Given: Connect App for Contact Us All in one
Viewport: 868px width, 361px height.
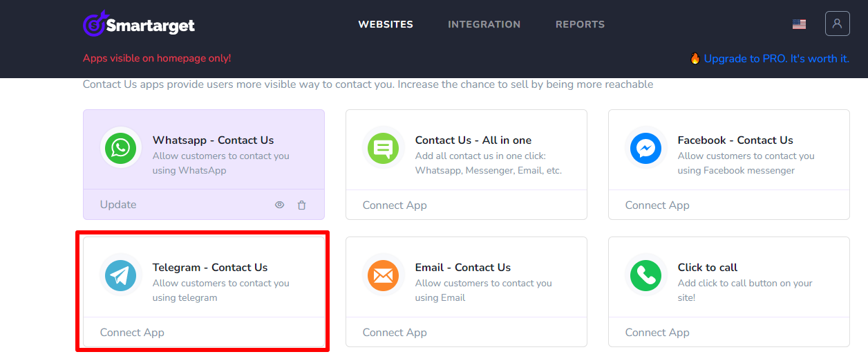Looking at the screenshot, I should [x=395, y=205].
